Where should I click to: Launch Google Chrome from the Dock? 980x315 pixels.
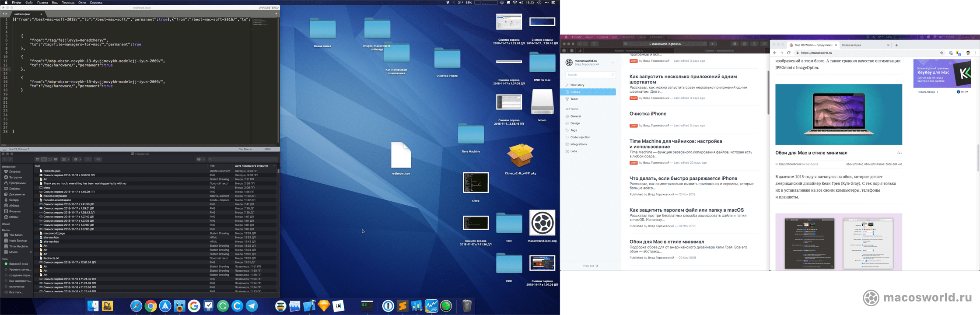pos(150,306)
